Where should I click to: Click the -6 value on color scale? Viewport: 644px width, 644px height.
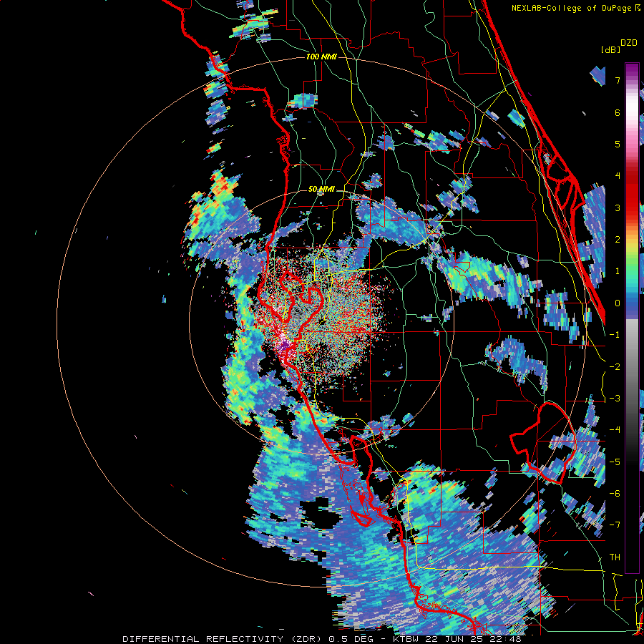(x=615, y=494)
